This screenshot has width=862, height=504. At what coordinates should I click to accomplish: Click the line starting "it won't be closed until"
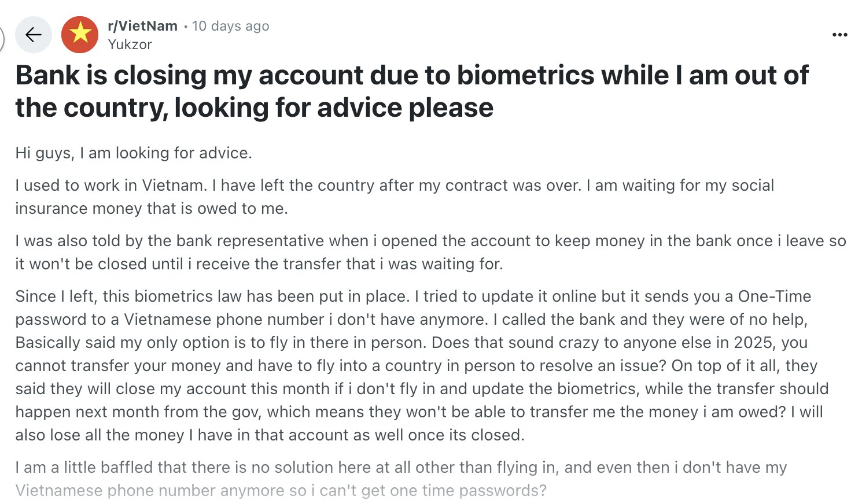pyautogui.click(x=259, y=264)
